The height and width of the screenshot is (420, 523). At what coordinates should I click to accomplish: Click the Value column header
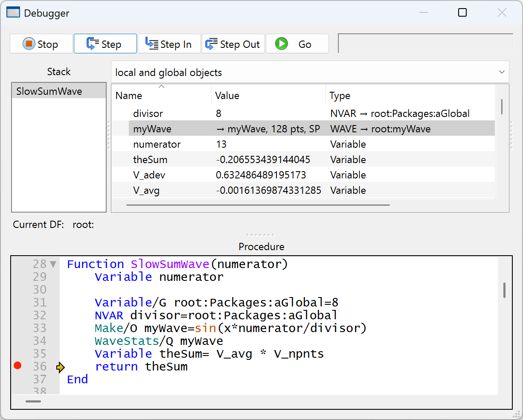click(x=227, y=96)
